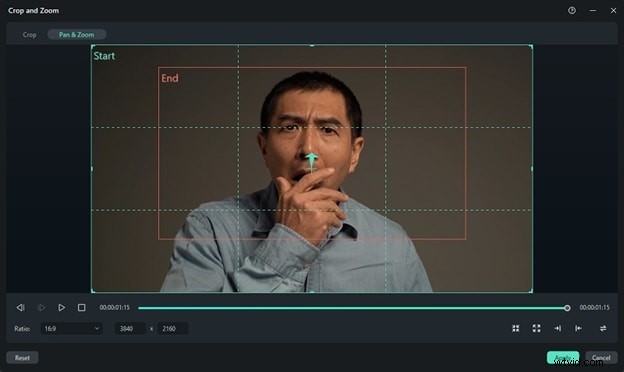Image resolution: width=624 pixels, height=372 pixels.
Task: Select the pan left preset icon
Action: (578, 328)
